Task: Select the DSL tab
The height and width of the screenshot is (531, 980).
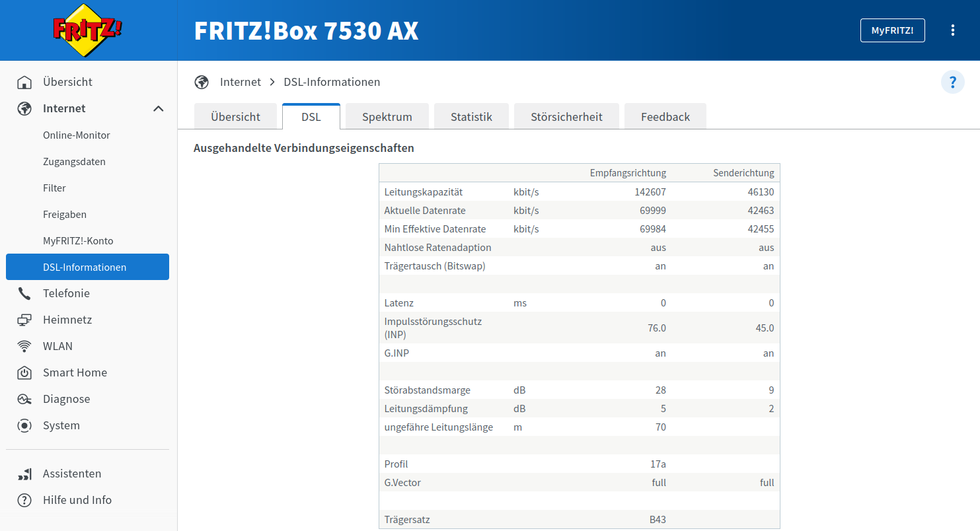Action: pyautogui.click(x=311, y=116)
